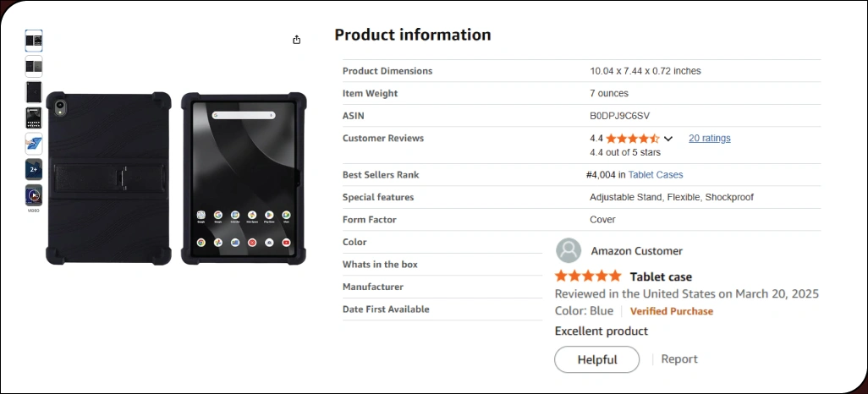Open the Amazon Customer profile name
The height and width of the screenshot is (394, 868).
[636, 251]
